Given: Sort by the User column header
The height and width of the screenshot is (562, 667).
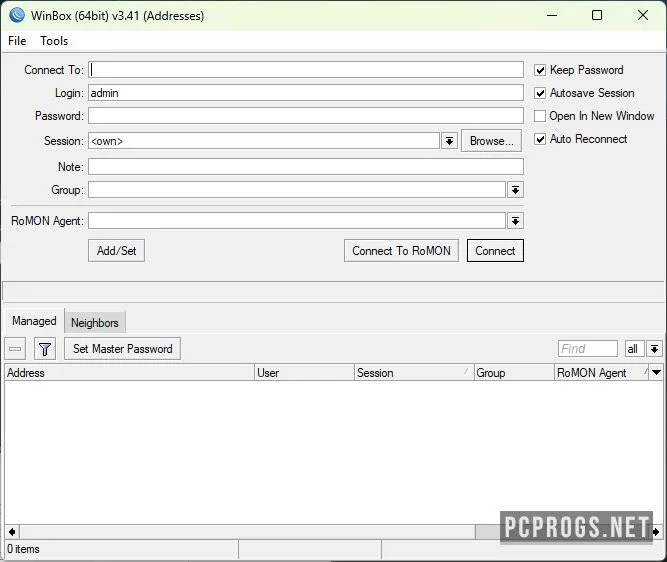Looking at the screenshot, I should click(x=305, y=373).
